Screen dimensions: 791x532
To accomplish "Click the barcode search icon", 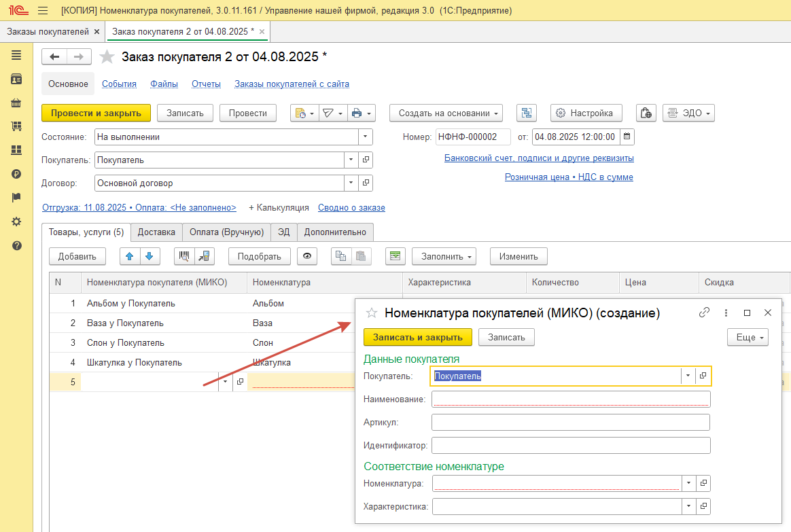I will pyautogui.click(x=184, y=256).
